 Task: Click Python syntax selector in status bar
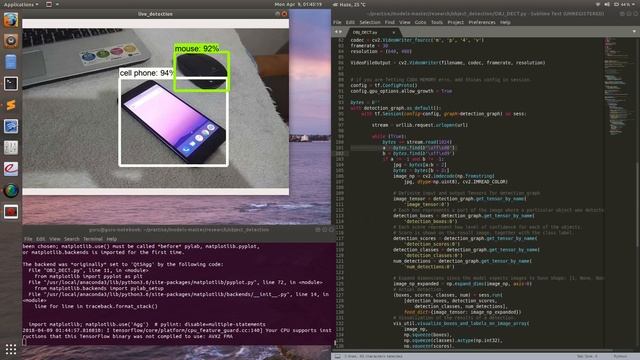point(620,356)
